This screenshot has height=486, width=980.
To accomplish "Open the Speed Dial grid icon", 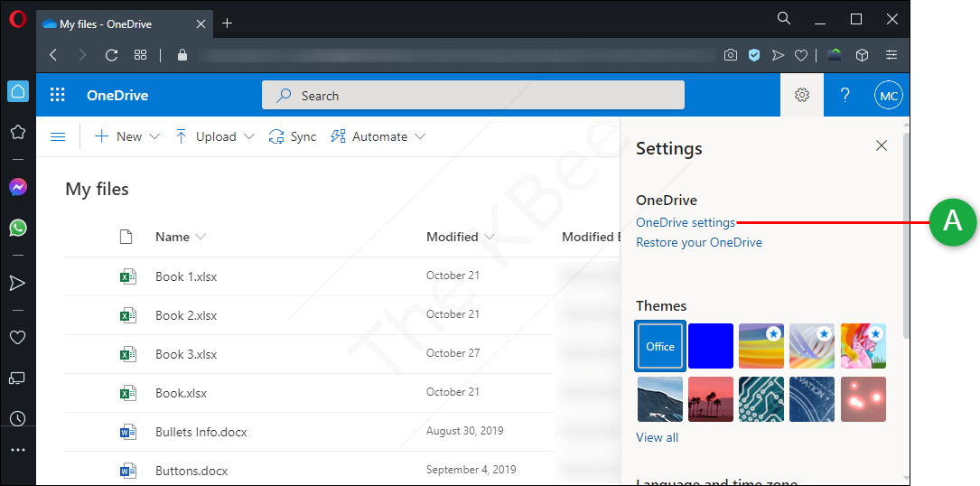I will coord(140,55).
